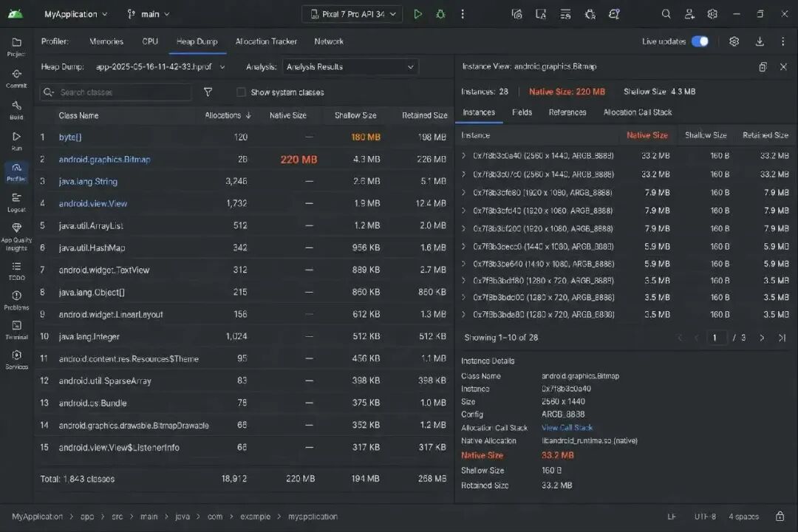
Task: Click the Debug bug icon in toolbar
Action: click(440, 14)
